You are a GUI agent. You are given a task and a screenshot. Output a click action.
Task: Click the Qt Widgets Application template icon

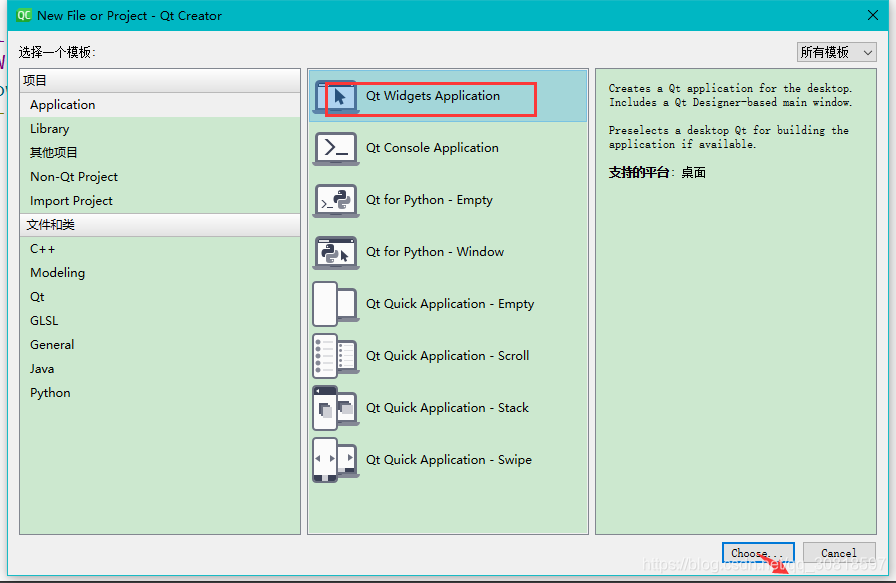click(336, 97)
